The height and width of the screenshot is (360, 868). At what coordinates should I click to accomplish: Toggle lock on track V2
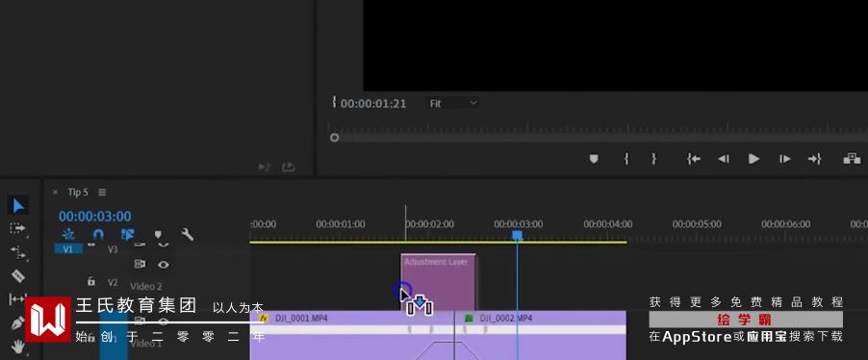tap(91, 282)
